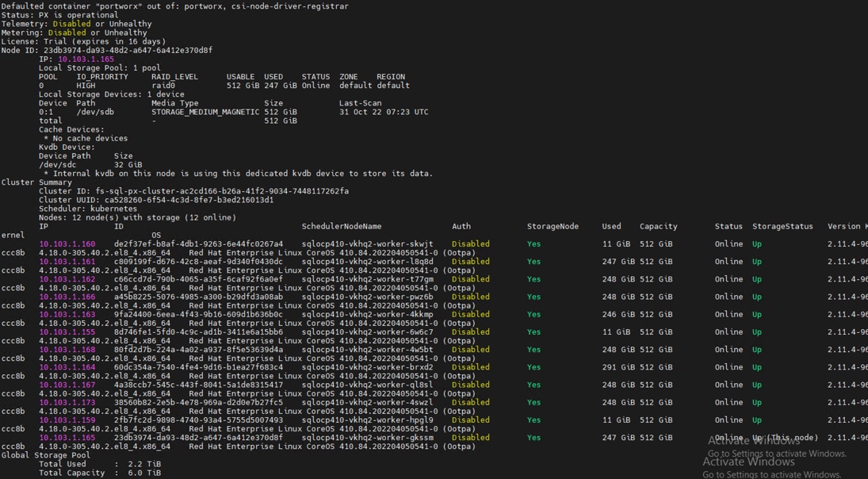Click IP address 10.103.1.159

[x=67, y=420]
